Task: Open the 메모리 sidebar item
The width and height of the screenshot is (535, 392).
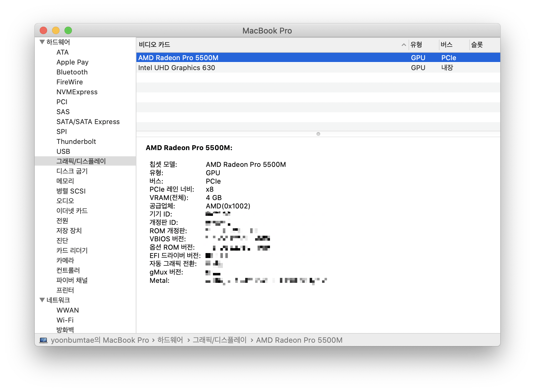Action: [65, 181]
